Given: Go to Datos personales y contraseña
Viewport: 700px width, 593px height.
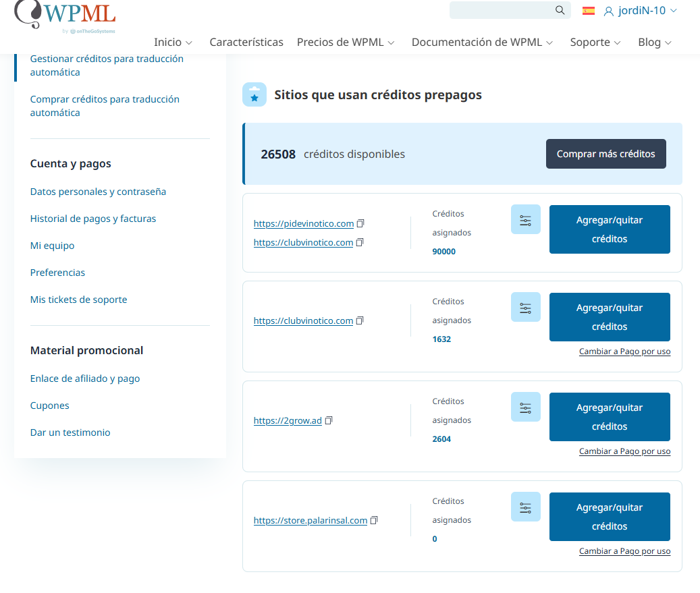Looking at the screenshot, I should click(x=98, y=192).
